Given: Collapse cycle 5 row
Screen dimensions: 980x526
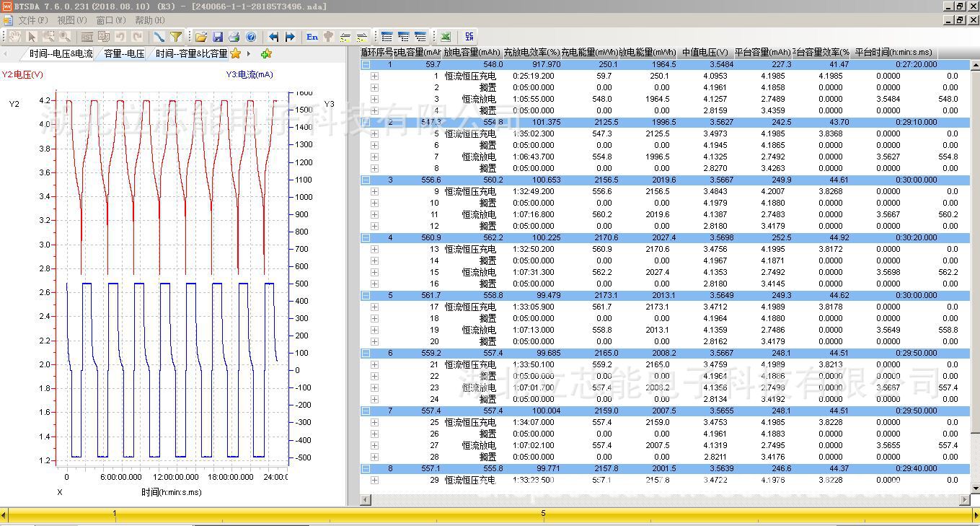Looking at the screenshot, I should pyautogui.click(x=366, y=295).
